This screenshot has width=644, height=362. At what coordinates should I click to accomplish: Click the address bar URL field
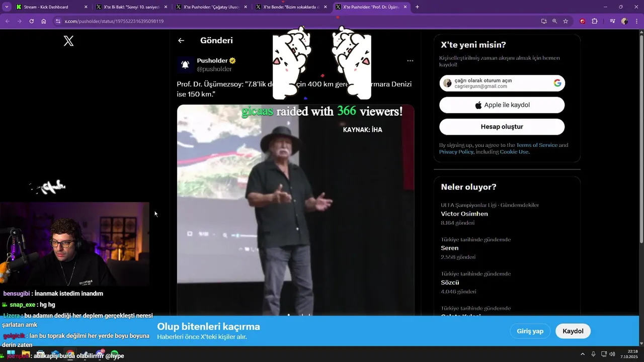297,21
